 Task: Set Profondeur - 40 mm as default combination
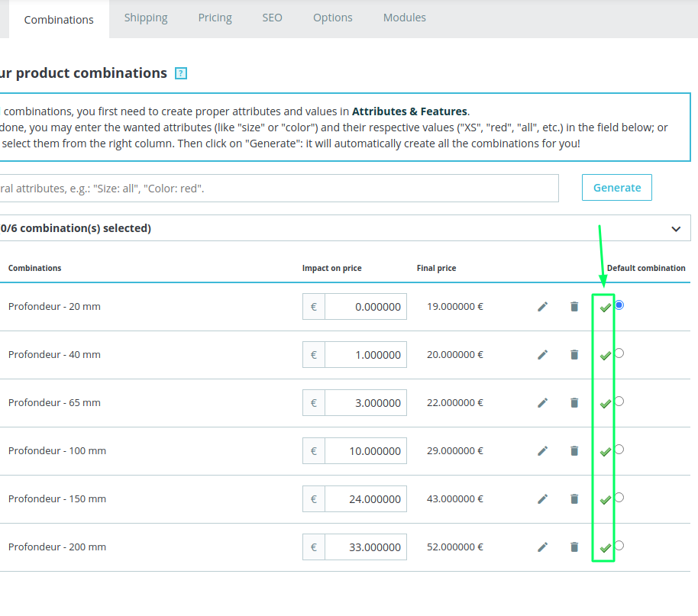[x=619, y=353]
